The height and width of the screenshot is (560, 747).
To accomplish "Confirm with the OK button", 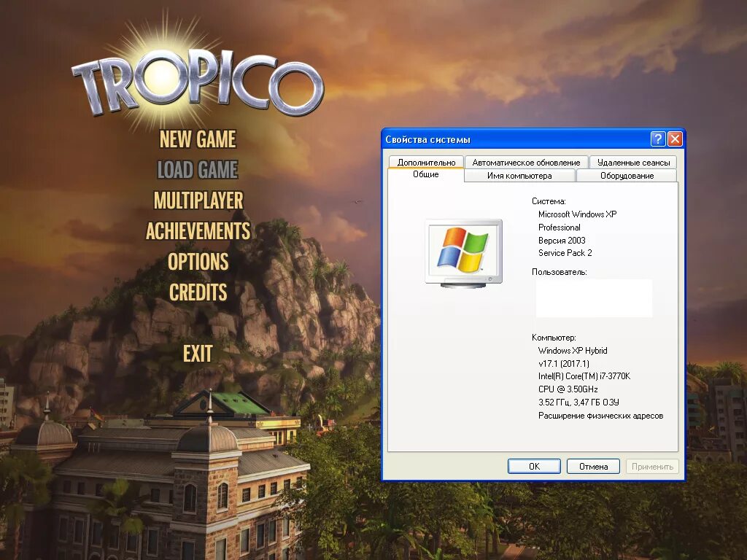I will coord(534,466).
